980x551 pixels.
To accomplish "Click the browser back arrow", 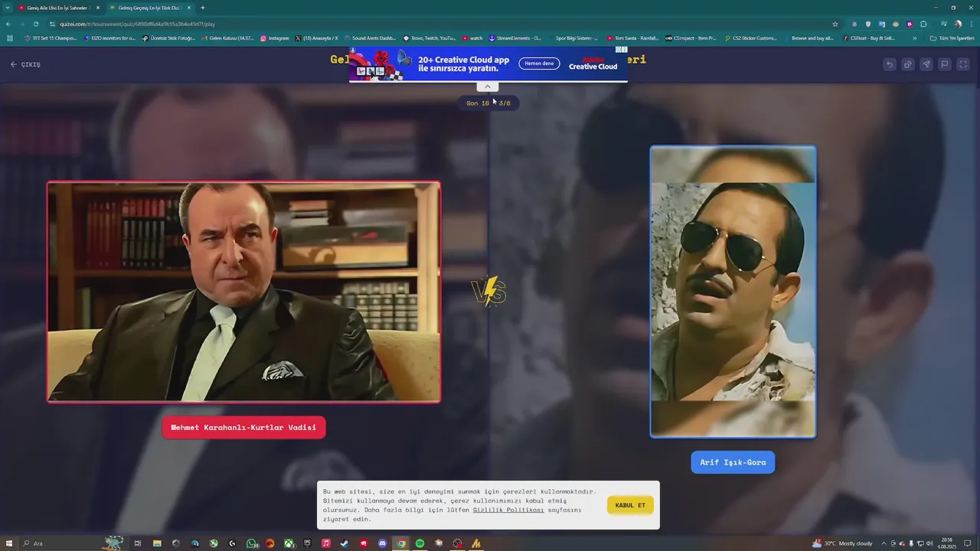I will (8, 24).
